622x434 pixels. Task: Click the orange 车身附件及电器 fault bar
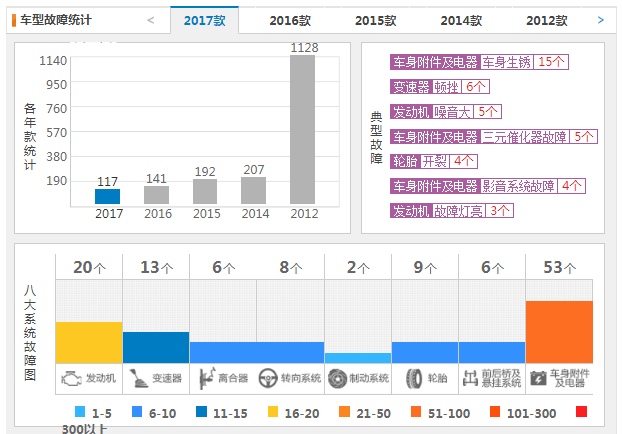point(559,332)
